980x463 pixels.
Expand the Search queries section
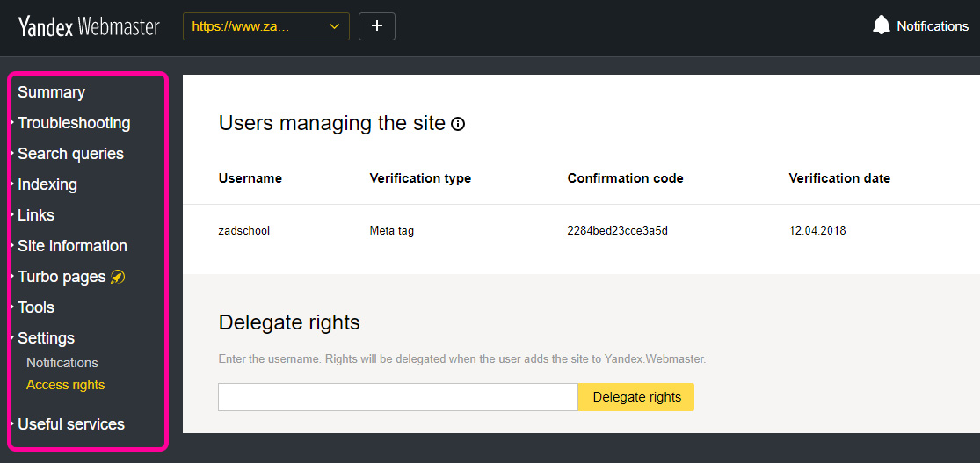(x=70, y=154)
